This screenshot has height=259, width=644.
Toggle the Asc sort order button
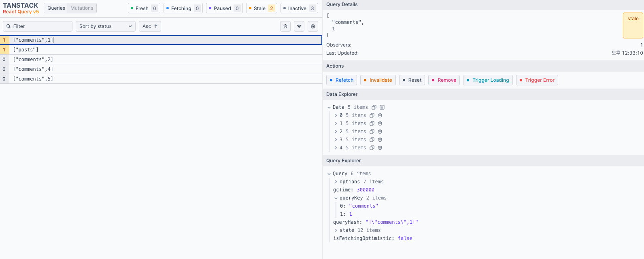(150, 26)
